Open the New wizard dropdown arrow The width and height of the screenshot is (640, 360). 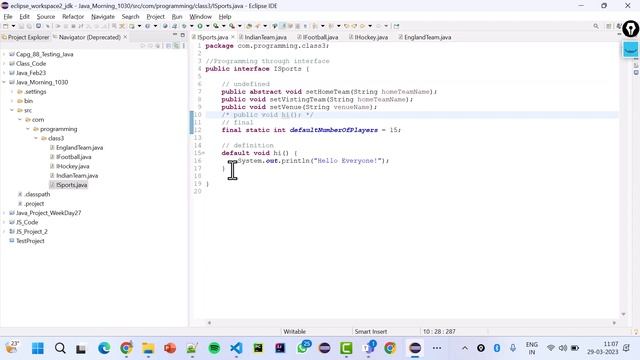point(13,26)
